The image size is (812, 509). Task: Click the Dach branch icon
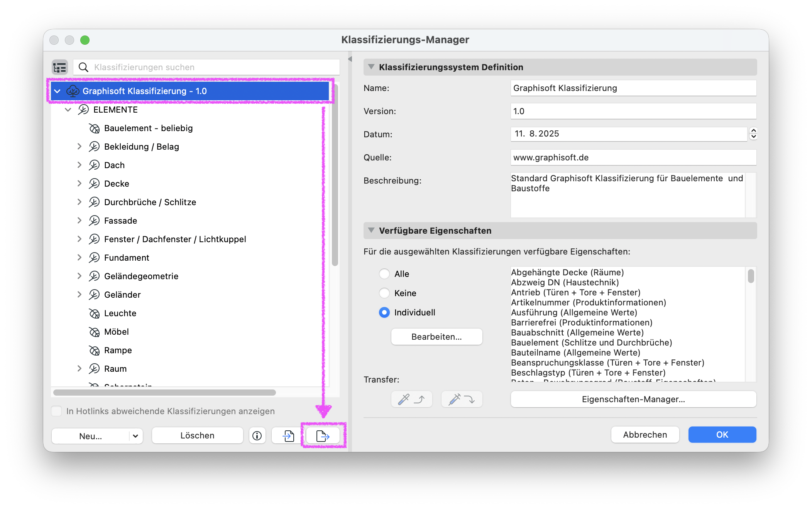94,165
